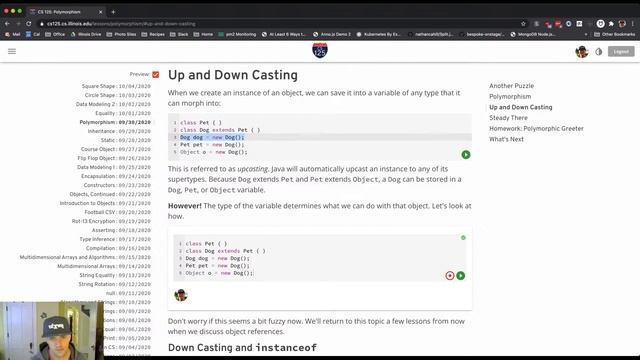Screen dimensions: 640x360
Task: Open the Data Modeling 1 lesson
Action: pyautogui.click(x=114, y=167)
